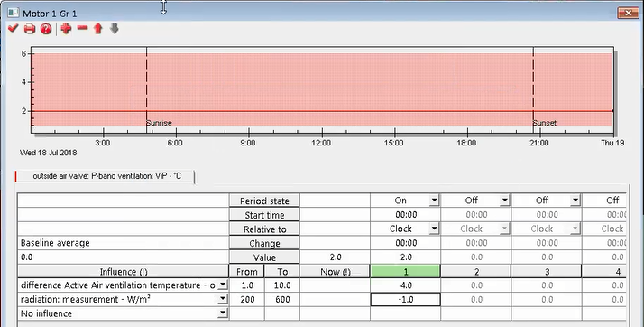The image size is (644, 327).
Task: Click the To column header
Action: pyautogui.click(x=282, y=272)
